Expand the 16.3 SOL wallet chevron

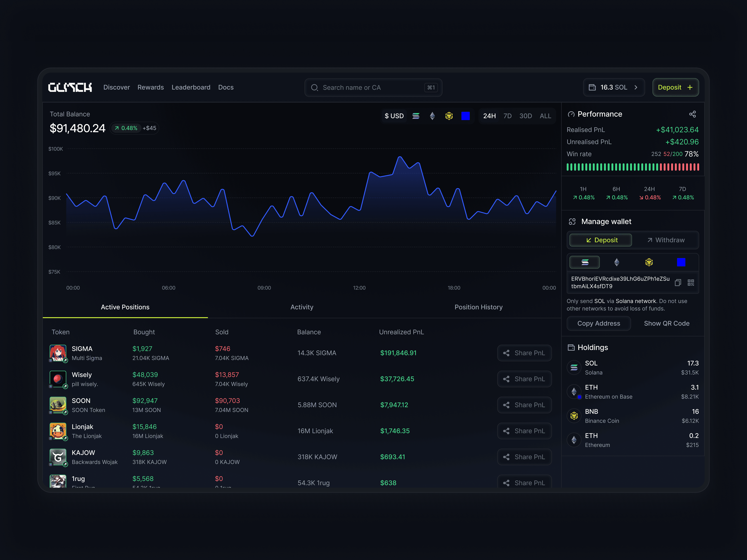(x=636, y=87)
